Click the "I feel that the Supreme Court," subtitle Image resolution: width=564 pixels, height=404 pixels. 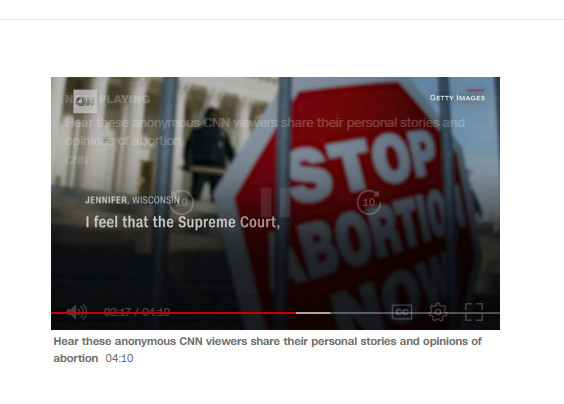coord(182,222)
